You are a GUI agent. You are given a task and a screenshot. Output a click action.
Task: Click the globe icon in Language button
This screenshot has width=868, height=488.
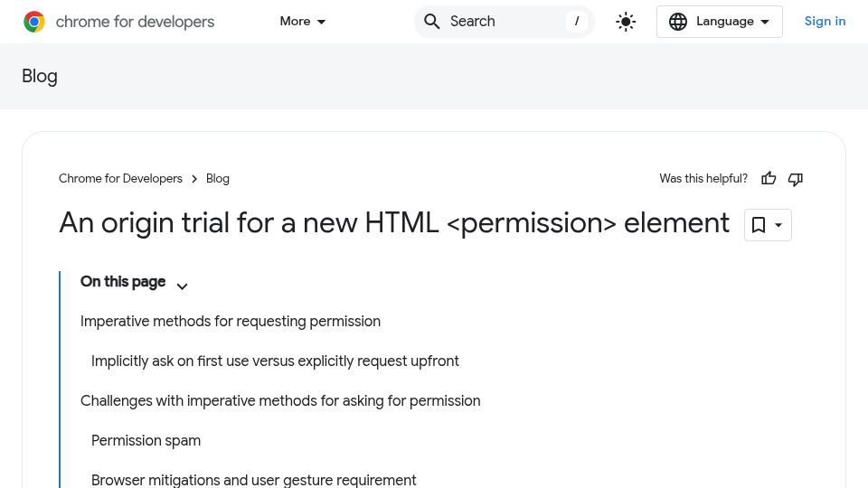pyautogui.click(x=677, y=22)
